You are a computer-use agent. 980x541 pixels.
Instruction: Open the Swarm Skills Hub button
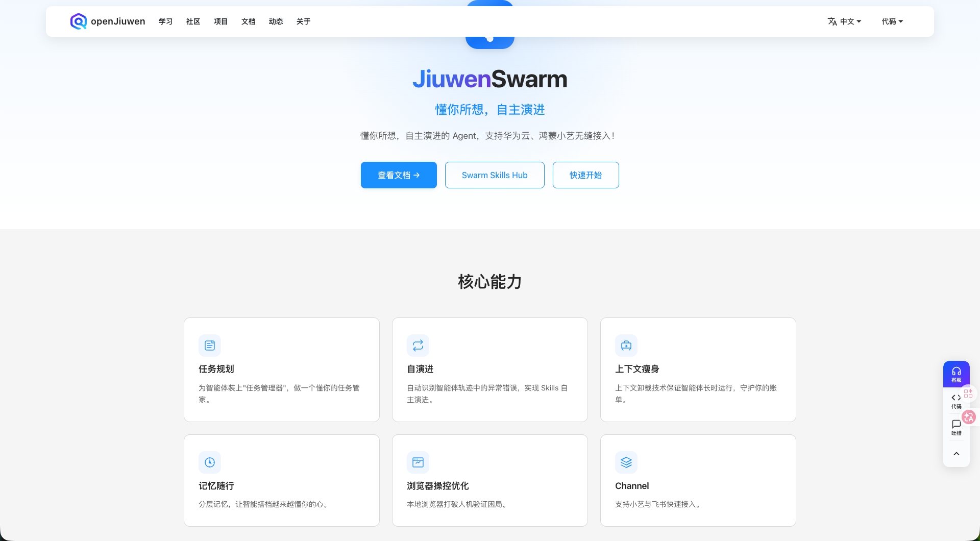[495, 175]
